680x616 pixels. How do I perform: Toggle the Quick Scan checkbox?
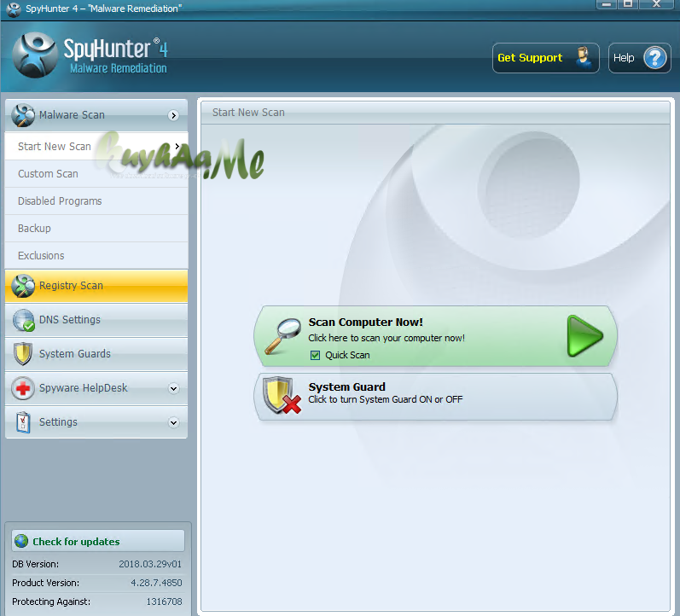coord(316,355)
